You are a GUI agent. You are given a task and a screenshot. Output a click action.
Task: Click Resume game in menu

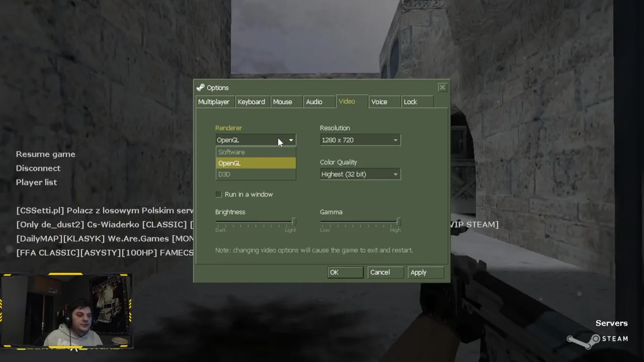pos(45,154)
